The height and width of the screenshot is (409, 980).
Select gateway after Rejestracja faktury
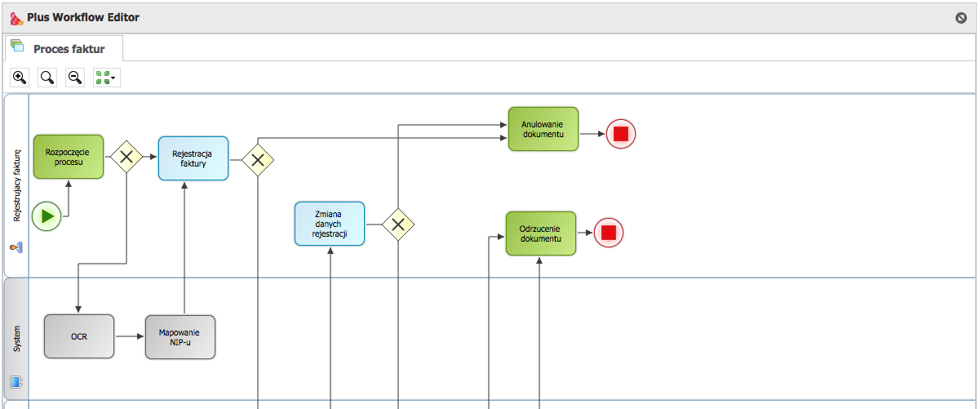(258, 160)
